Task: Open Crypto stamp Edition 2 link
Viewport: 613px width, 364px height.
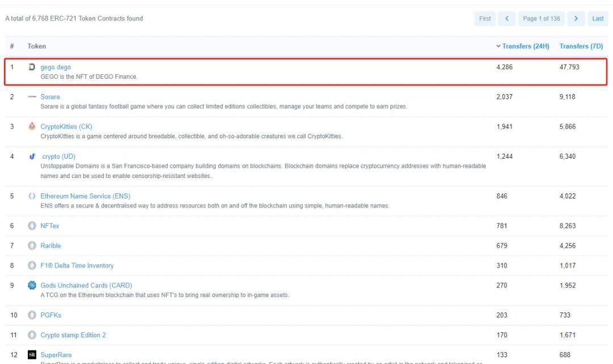Action: (73, 335)
